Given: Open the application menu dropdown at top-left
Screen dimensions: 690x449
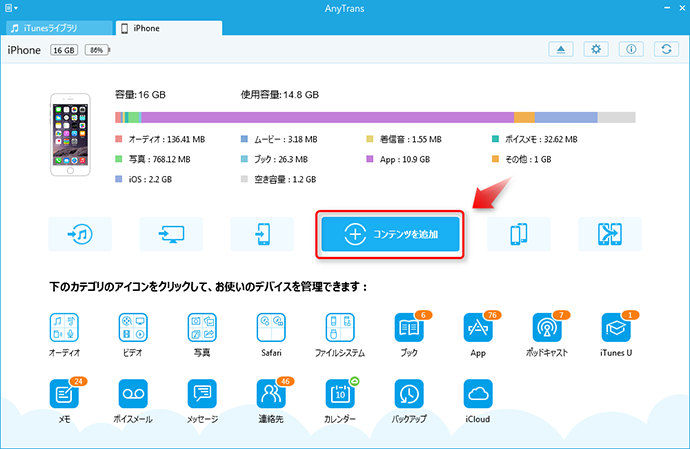Looking at the screenshot, I should click(11, 8).
